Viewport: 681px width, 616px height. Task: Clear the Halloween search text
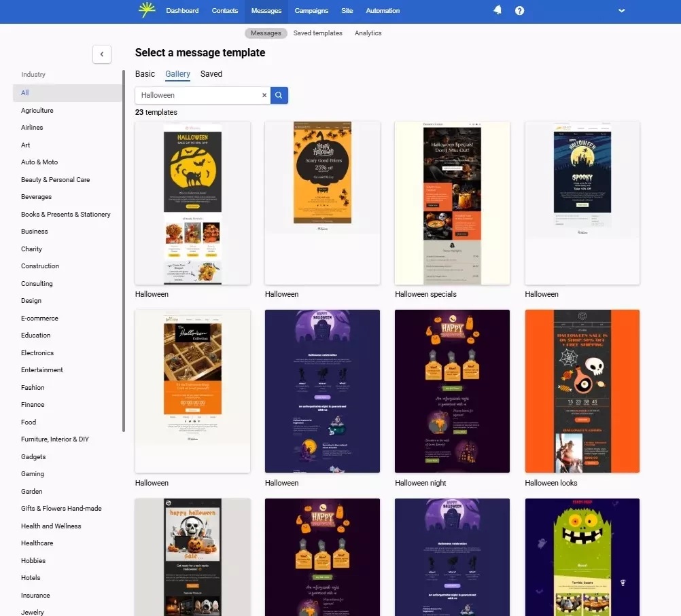click(x=264, y=96)
